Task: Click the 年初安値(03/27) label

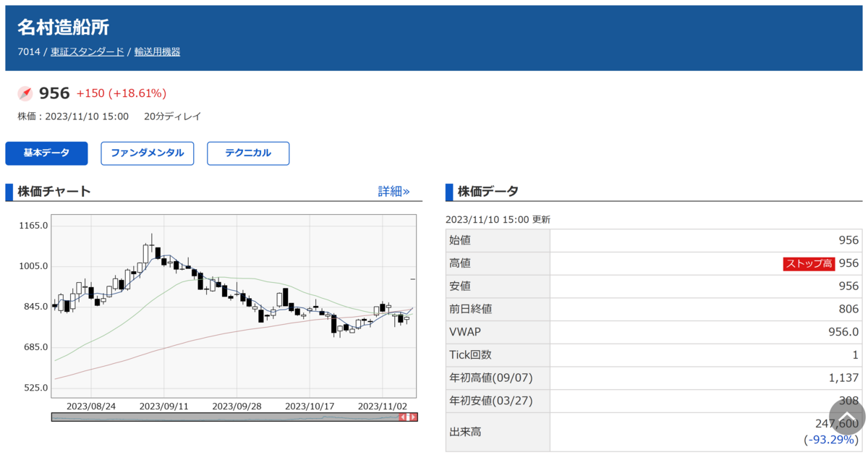Action: click(491, 401)
